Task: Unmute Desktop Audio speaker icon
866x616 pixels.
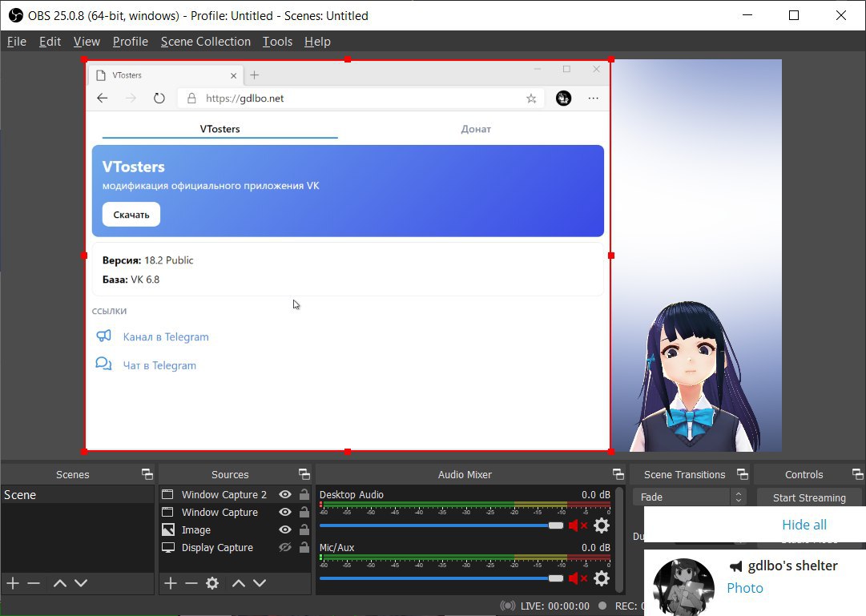Action: coord(577,525)
